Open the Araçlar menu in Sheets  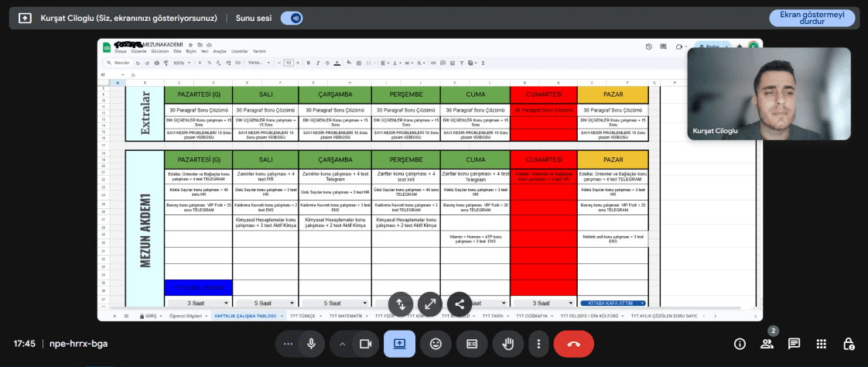[220, 51]
